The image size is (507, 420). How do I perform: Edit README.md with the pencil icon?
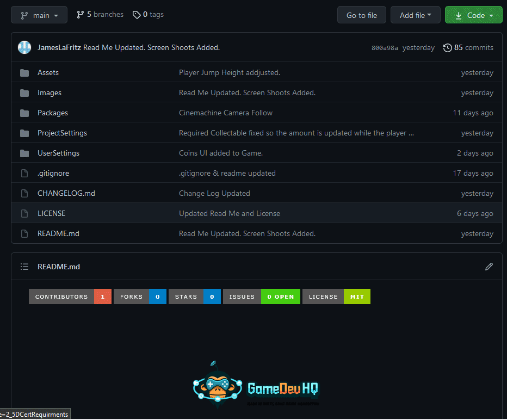coord(489,267)
